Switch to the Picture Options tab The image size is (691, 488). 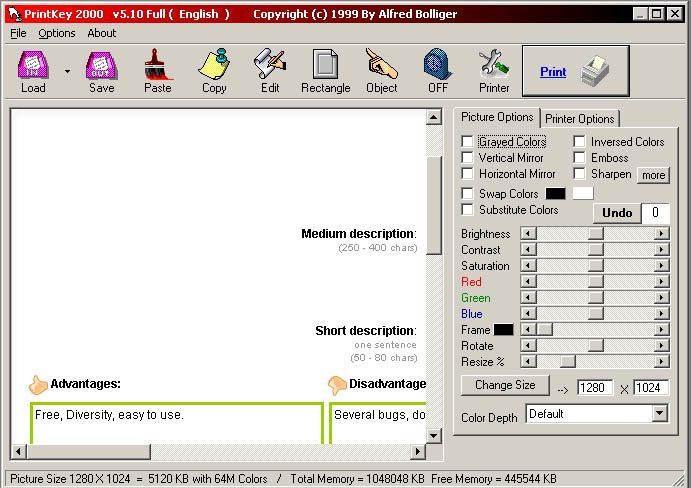(497, 117)
